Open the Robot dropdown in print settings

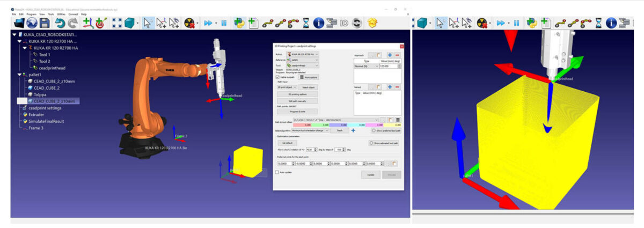pyautogui.click(x=303, y=54)
